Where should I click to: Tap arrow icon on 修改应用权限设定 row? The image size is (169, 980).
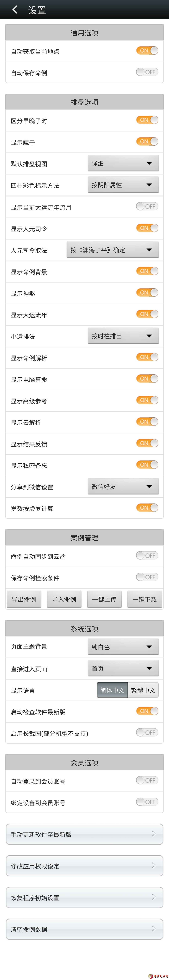pos(153,866)
